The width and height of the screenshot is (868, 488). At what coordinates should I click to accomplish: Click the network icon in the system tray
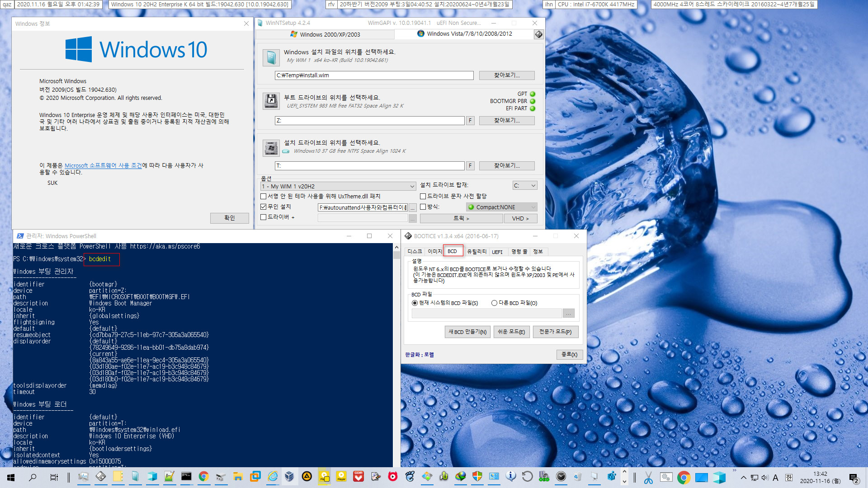(x=755, y=478)
